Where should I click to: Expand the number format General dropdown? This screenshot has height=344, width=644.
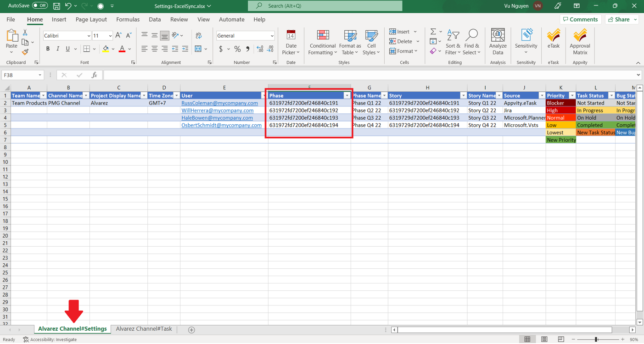tap(272, 36)
